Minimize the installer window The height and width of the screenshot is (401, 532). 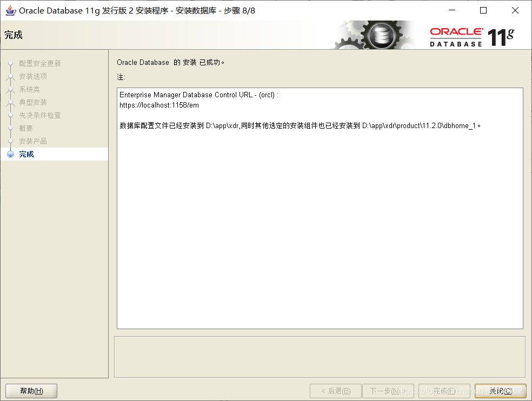click(x=452, y=10)
